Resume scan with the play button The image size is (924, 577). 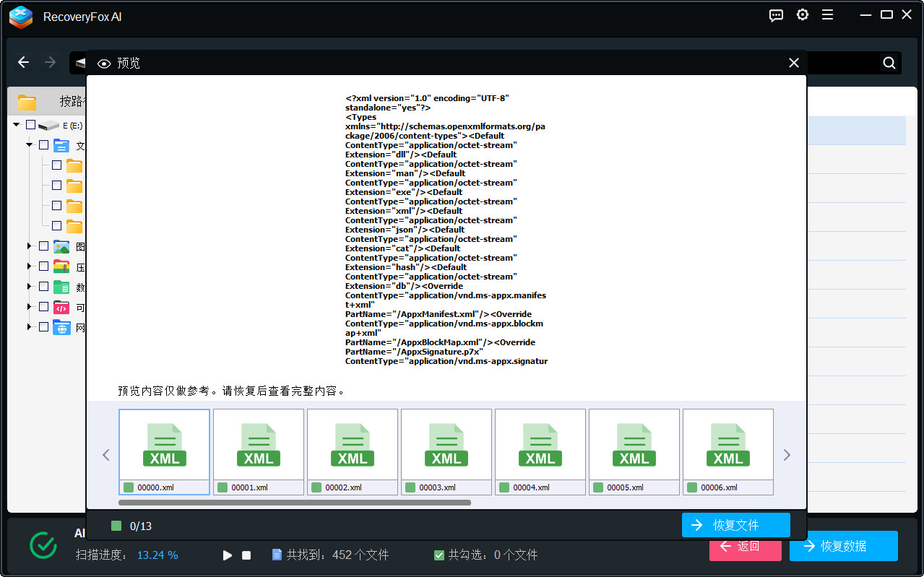click(228, 555)
